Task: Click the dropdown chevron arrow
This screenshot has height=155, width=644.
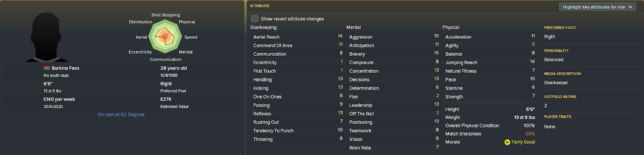Action: pos(630,7)
